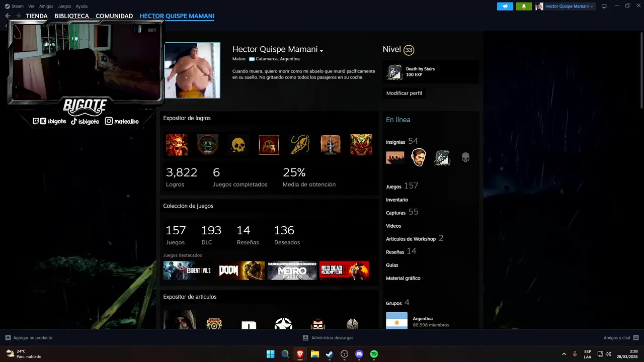Open the Inventario link
The width and height of the screenshot is (644, 362).
[x=397, y=200]
